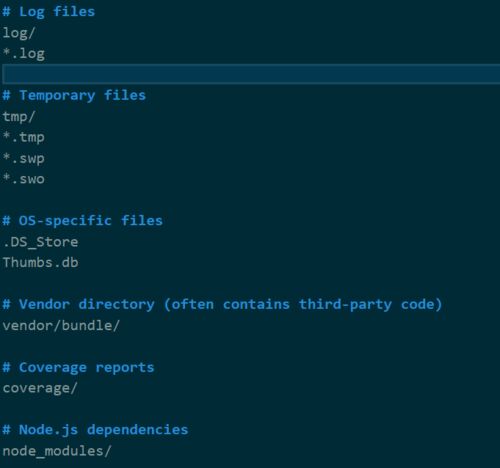Click the 'node_modules/' line

(57, 451)
